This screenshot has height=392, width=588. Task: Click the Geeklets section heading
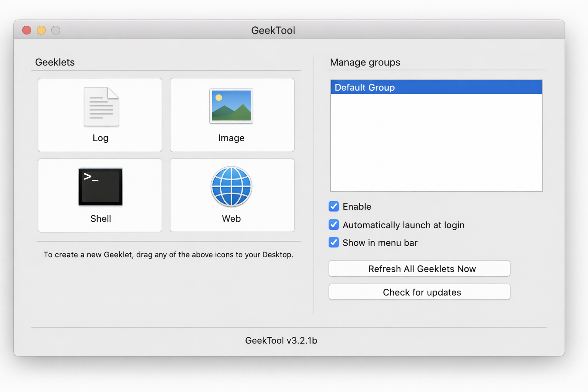click(x=55, y=62)
